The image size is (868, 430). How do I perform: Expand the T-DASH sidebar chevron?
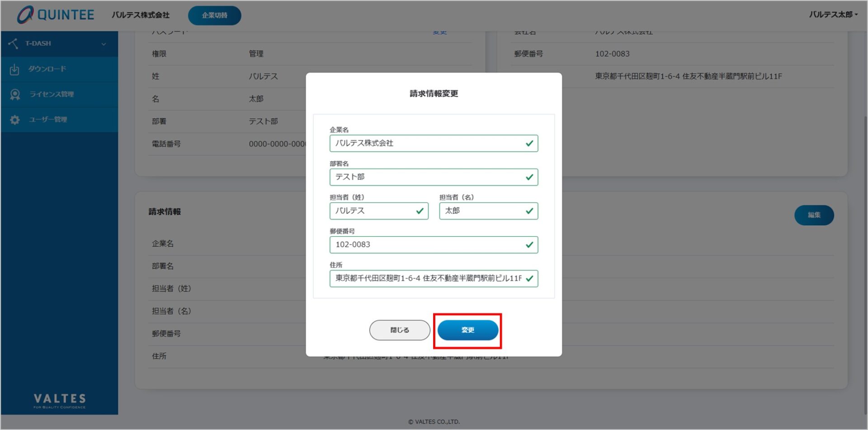click(104, 44)
